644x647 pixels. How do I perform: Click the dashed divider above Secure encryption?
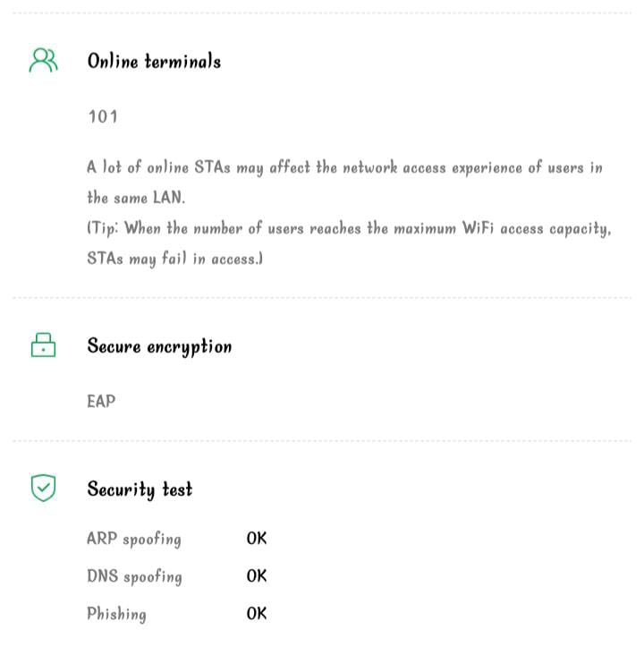322,298
